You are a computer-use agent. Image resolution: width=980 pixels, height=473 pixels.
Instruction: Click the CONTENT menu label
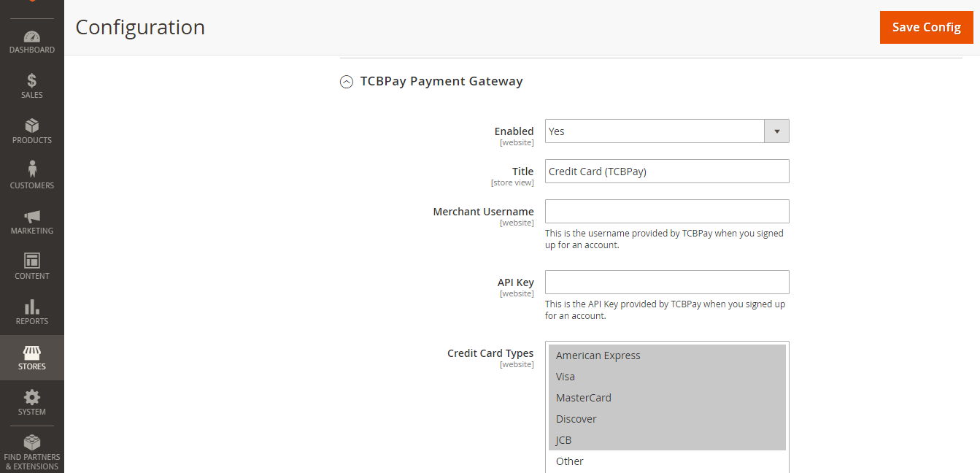click(32, 276)
